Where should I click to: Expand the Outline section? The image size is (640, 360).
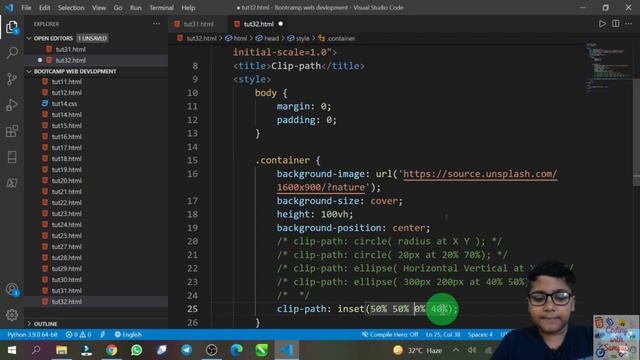click(45, 324)
